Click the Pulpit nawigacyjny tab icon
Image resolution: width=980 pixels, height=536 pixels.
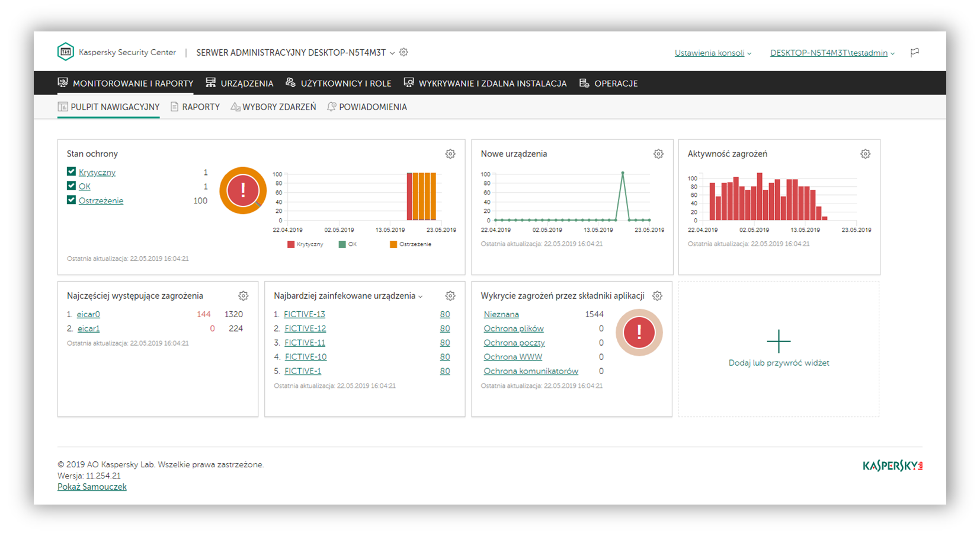(x=63, y=107)
